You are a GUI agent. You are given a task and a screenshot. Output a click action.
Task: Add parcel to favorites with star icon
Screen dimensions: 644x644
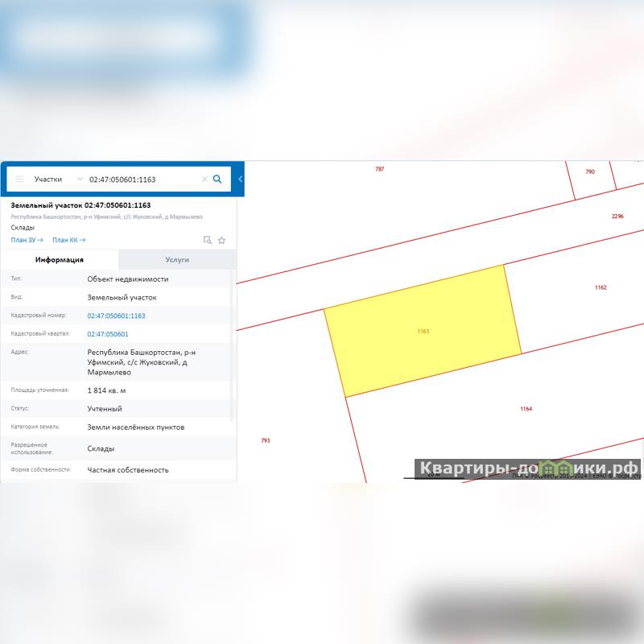click(x=221, y=240)
